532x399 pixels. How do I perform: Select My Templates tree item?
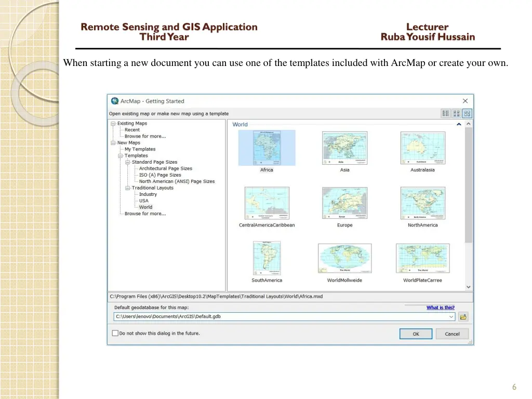(x=140, y=149)
